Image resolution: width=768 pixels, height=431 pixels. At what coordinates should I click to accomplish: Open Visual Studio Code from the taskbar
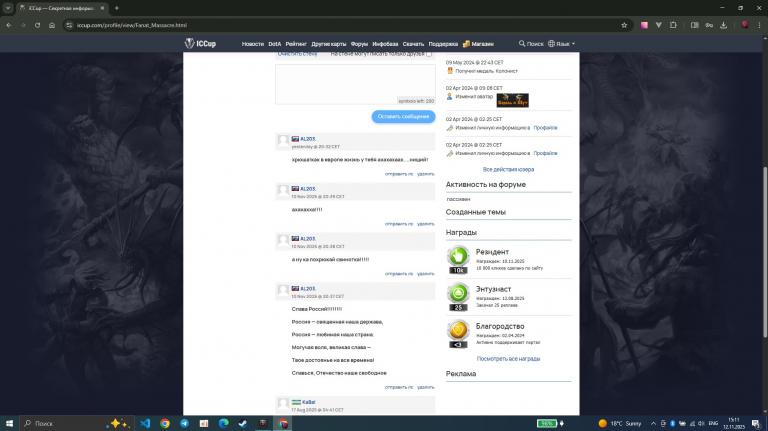(x=145, y=423)
